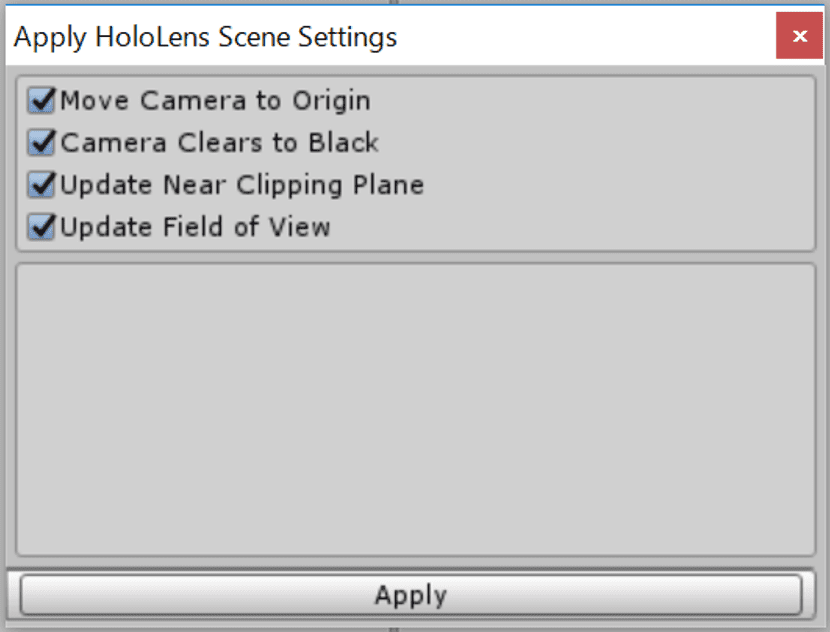Click the tick icon next to Update Field of View
This screenshot has width=830, height=632.
coord(42,226)
